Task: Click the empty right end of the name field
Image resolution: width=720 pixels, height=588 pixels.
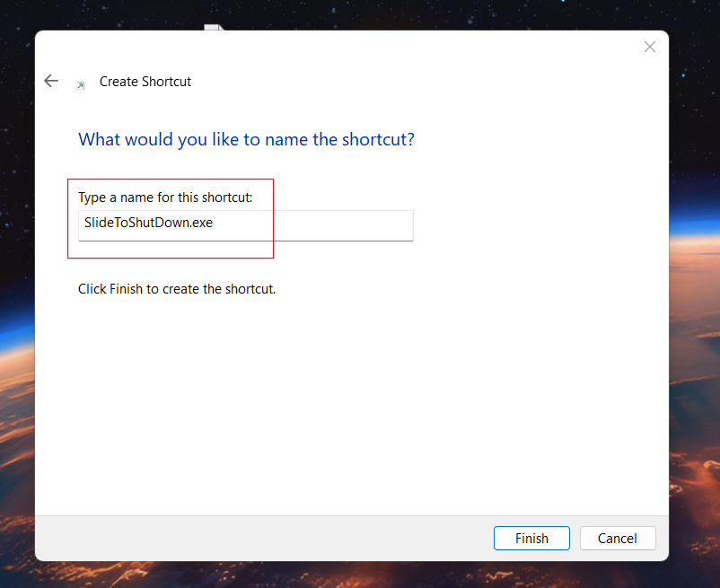Action: tap(359, 225)
